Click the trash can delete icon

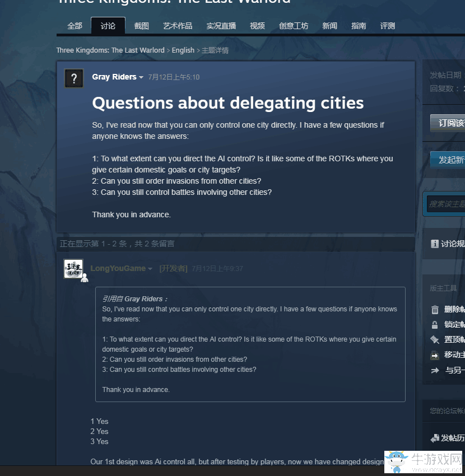coord(435,310)
